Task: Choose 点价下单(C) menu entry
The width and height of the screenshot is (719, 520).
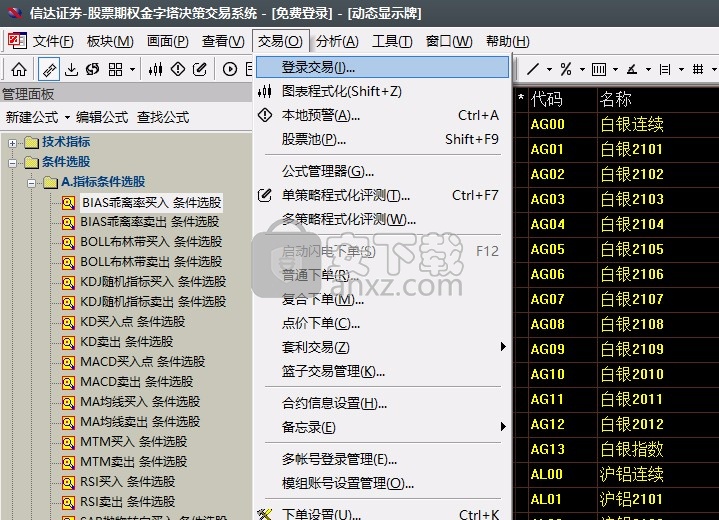Action: (x=382, y=323)
